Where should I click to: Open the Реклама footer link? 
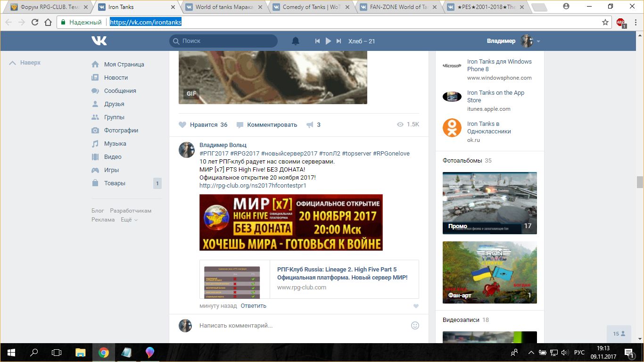tap(103, 220)
